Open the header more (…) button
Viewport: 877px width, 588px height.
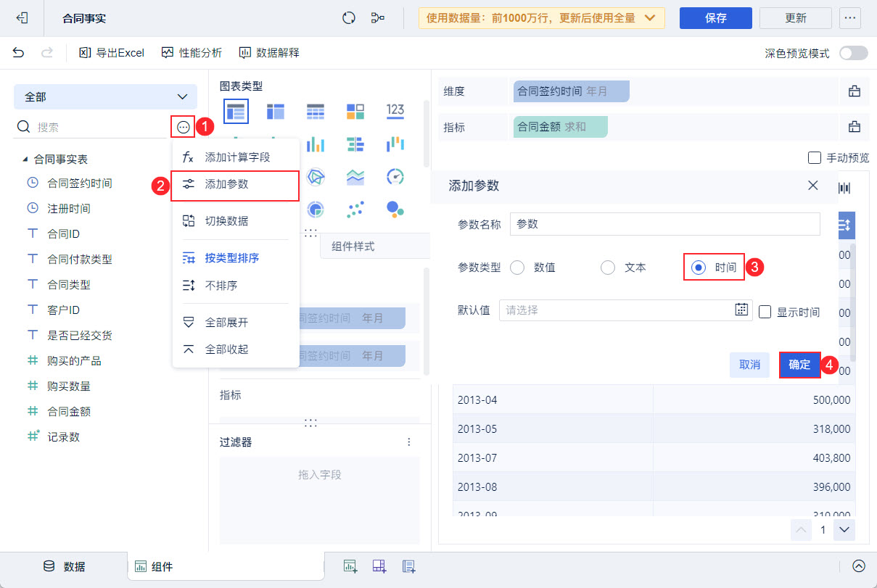(x=850, y=18)
